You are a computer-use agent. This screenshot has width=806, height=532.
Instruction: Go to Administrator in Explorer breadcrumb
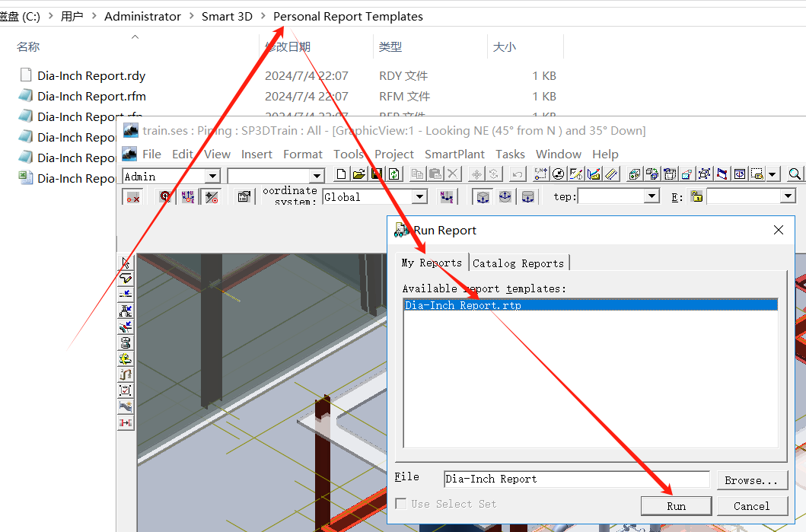coord(142,17)
